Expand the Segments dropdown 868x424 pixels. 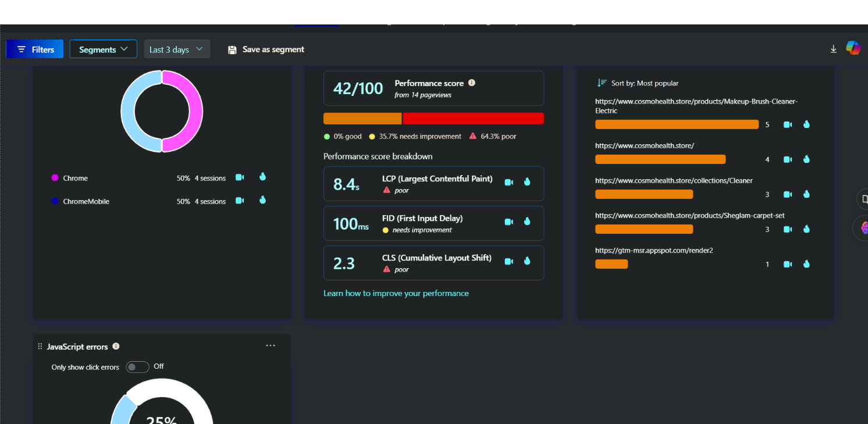click(104, 49)
